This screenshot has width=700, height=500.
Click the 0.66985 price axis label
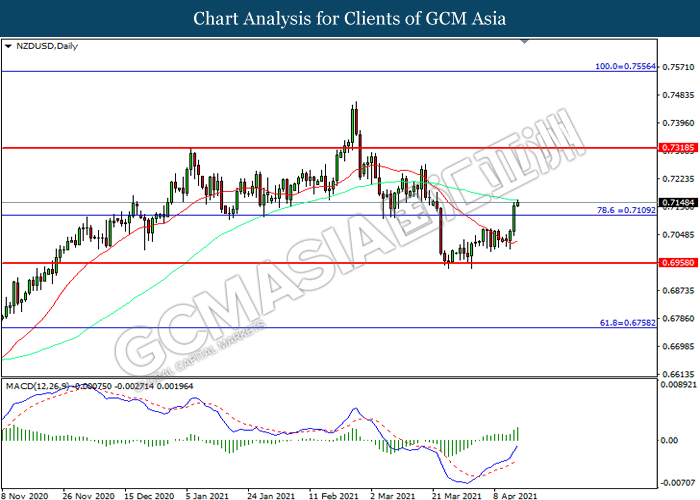[677, 347]
